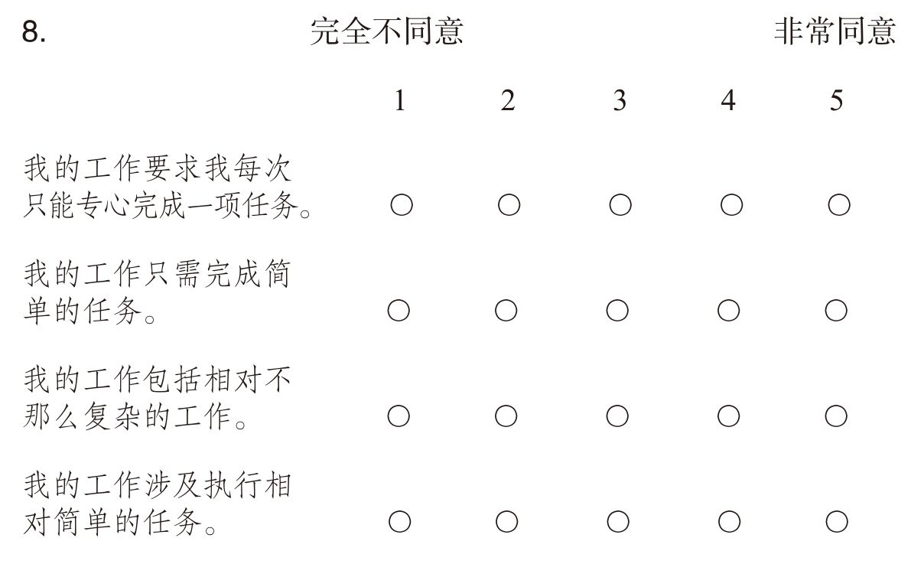This screenshot has height=564, width=924.
Task: Mark 3 for 相对不那么复杂的工作
Action: [617, 416]
